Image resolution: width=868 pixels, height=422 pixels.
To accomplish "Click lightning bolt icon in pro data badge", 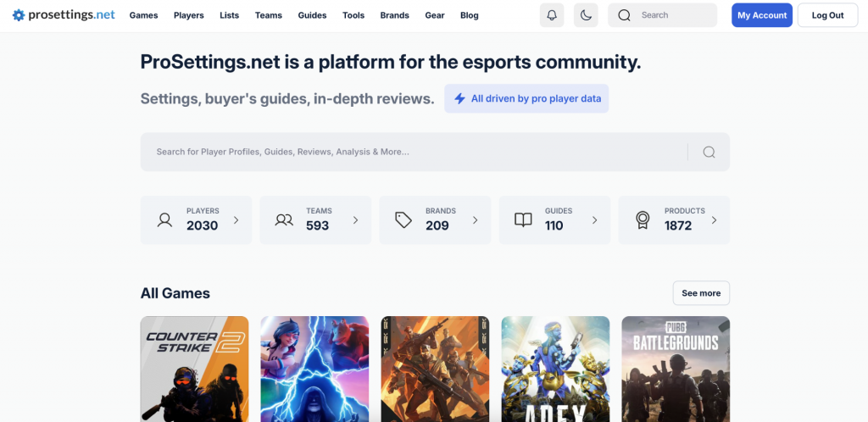I will [459, 98].
